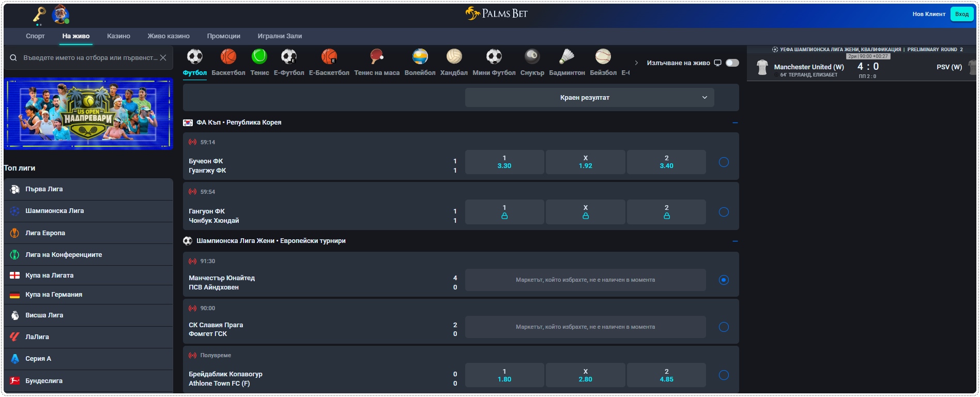Screen dimensions: 980x397
Task: Bet on 2 at 4.85 for Брейдаблик Копавогур
Action: coord(667,375)
